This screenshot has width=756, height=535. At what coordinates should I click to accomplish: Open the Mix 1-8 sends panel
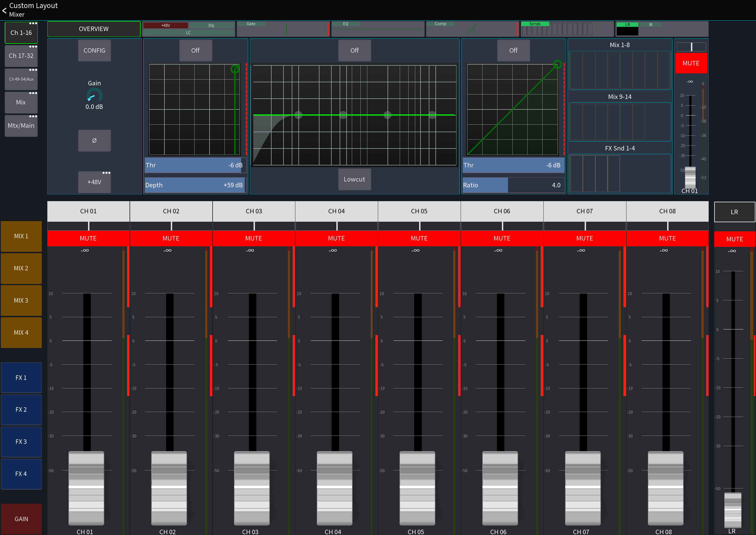pyautogui.click(x=620, y=70)
